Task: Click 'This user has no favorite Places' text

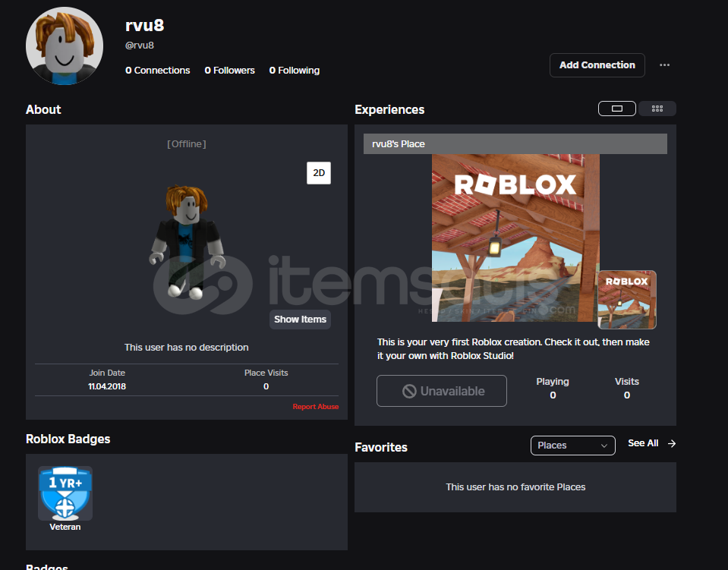Action: click(515, 487)
